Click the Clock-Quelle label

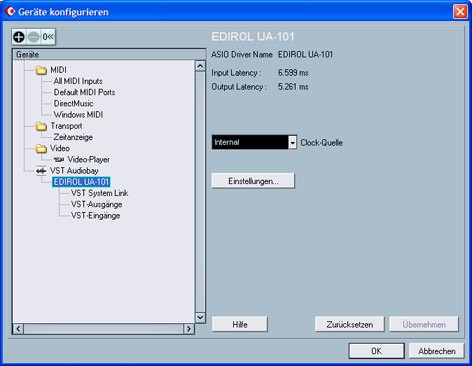point(321,143)
